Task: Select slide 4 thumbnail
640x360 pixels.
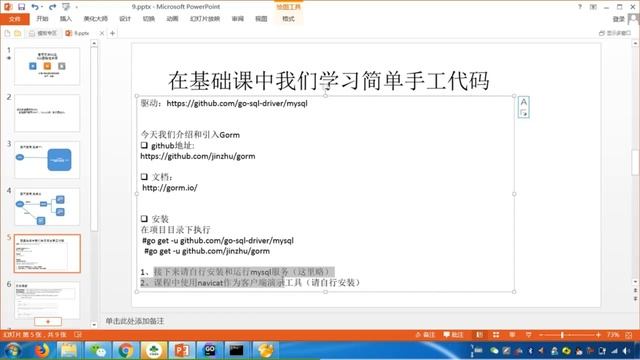Action: (47, 207)
